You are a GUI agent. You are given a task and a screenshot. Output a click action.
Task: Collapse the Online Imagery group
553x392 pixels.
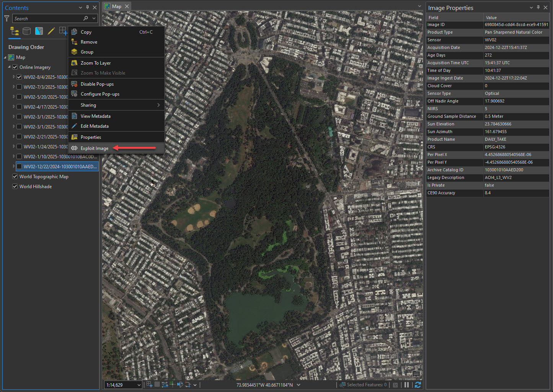click(9, 67)
